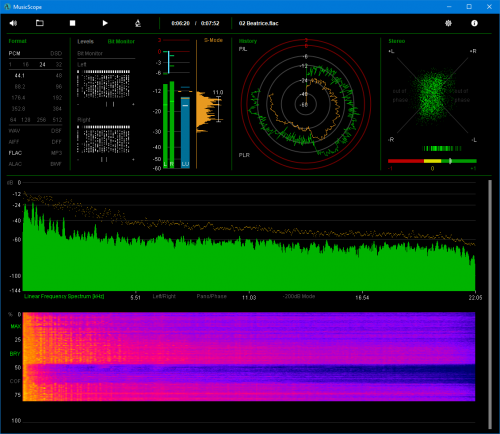Click the stereo correlation meter bar
Viewport: 500px width, 434px height.
click(x=432, y=161)
